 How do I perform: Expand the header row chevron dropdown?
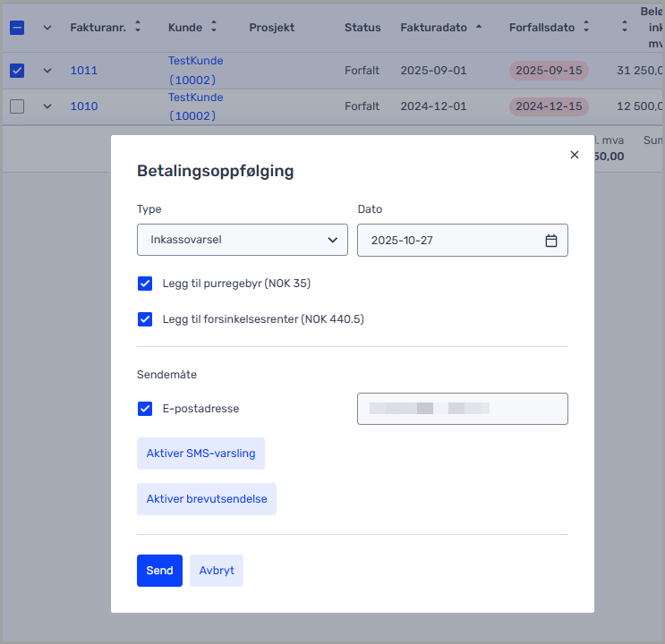point(47,28)
